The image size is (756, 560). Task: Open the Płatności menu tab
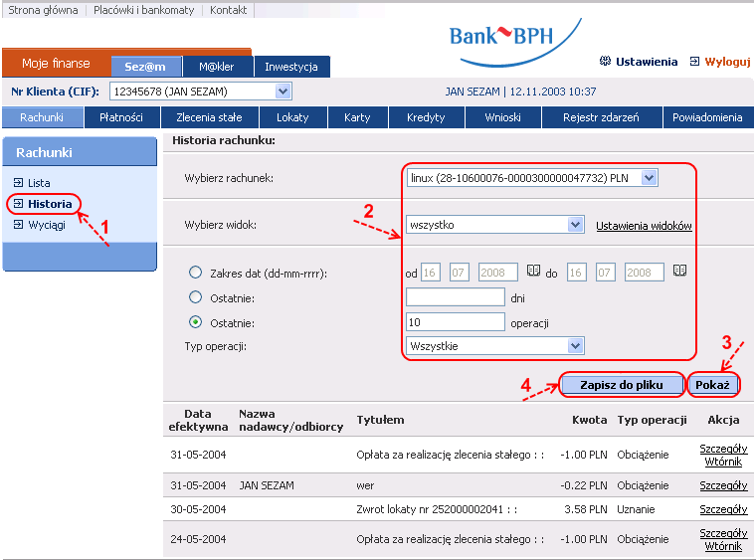121,117
